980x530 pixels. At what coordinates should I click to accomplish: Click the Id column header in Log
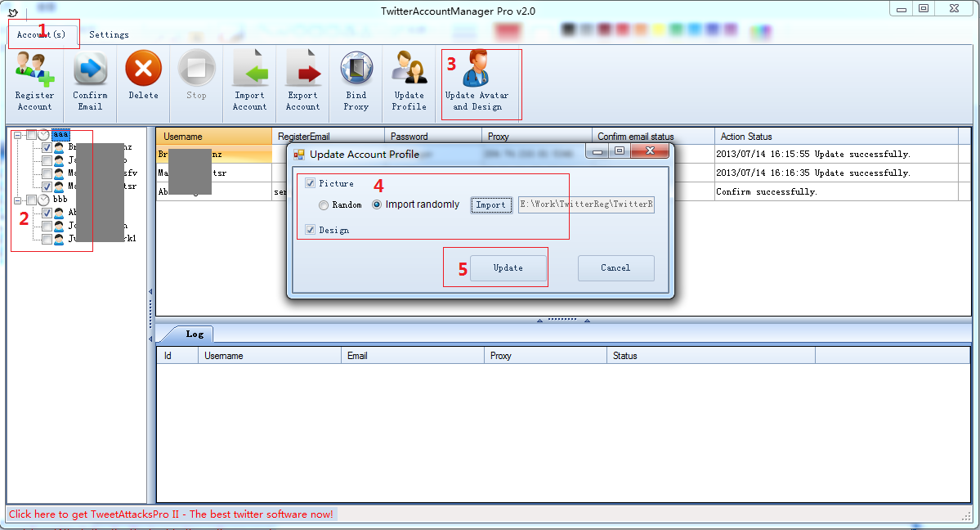coord(177,356)
